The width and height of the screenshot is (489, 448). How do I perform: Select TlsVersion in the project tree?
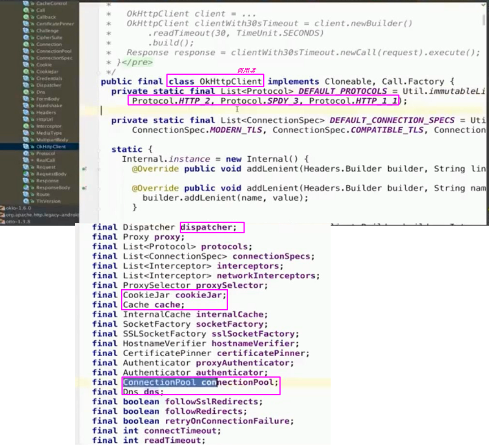[x=48, y=202]
